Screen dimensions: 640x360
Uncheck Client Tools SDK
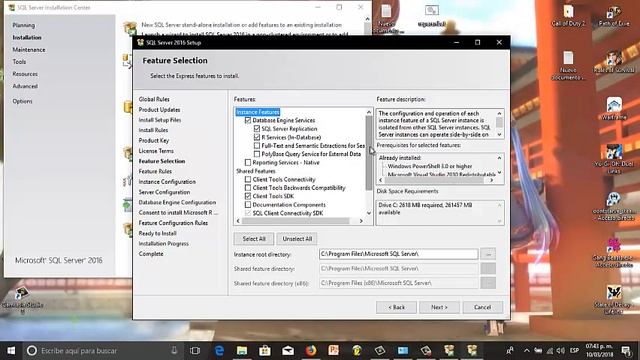tap(248, 196)
